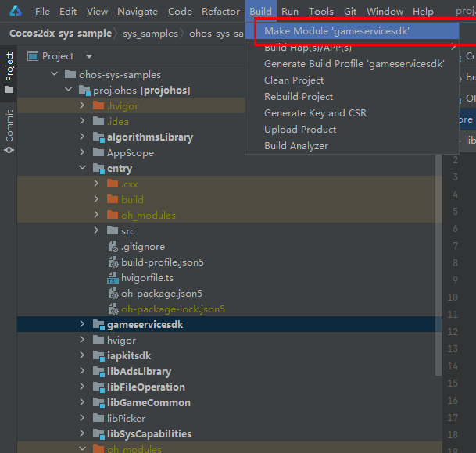Click the project tree vertical scrollbar

[438, 265]
